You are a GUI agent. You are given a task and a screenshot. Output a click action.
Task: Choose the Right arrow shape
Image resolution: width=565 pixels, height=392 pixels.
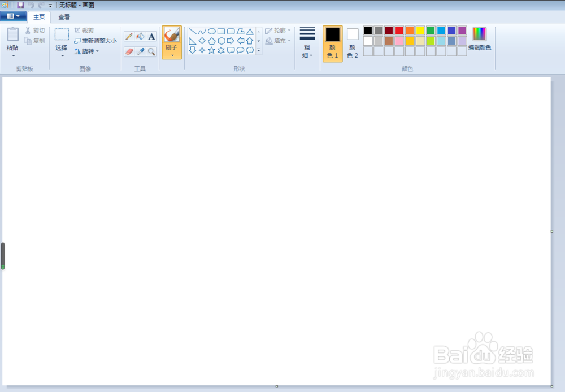coord(231,41)
